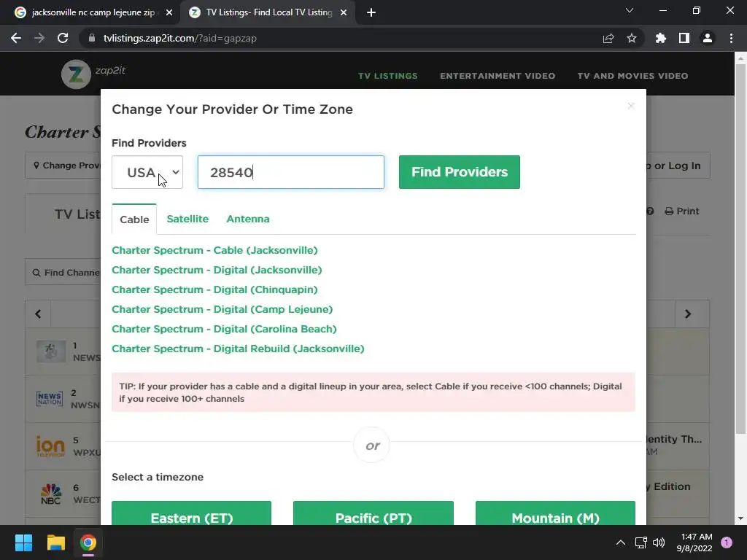Image resolution: width=747 pixels, height=560 pixels.
Task: Click the Chrome taskbar icon
Action: [x=88, y=542]
